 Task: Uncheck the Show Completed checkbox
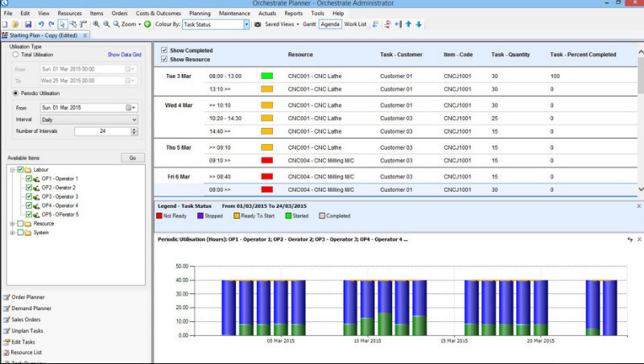tap(164, 51)
